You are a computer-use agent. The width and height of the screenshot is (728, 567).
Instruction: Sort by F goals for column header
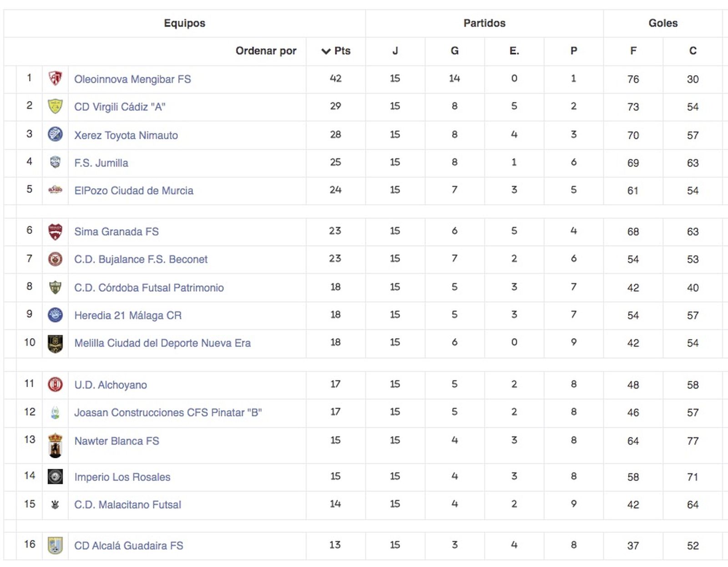pos(633,51)
